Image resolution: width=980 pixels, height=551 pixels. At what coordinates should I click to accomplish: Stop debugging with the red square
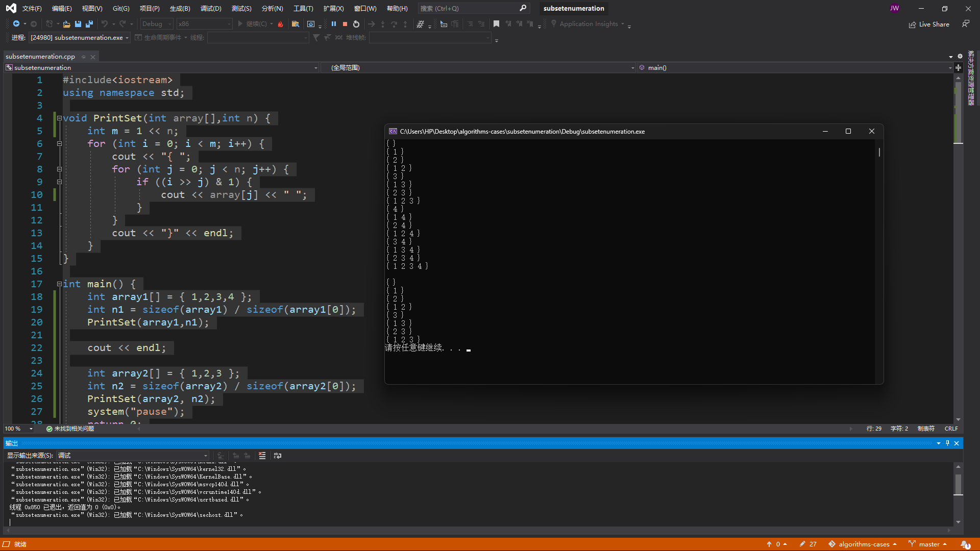[x=345, y=24]
